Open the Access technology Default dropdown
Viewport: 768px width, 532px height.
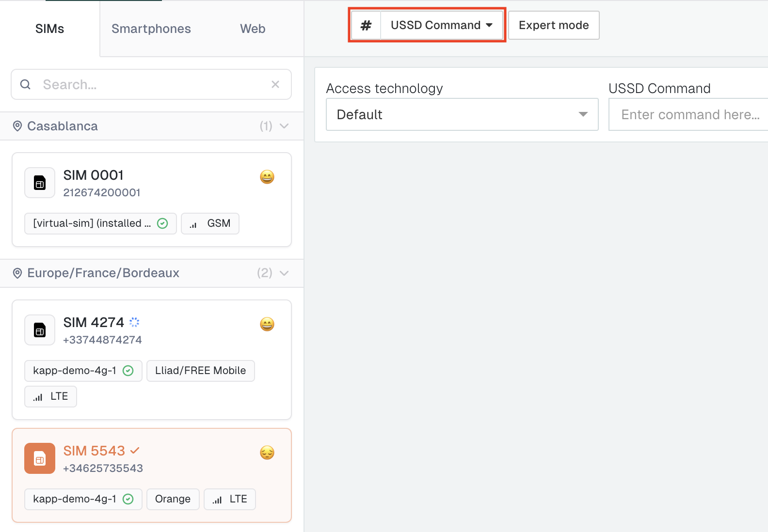tap(462, 115)
